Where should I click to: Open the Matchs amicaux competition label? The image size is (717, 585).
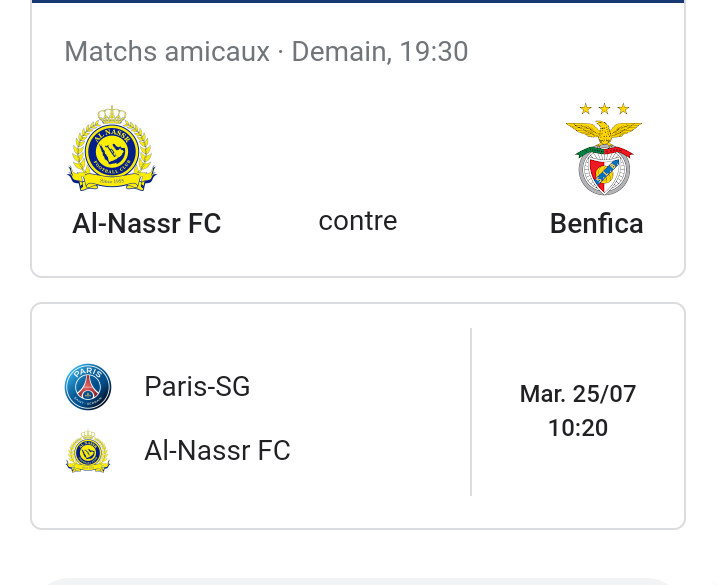point(167,52)
